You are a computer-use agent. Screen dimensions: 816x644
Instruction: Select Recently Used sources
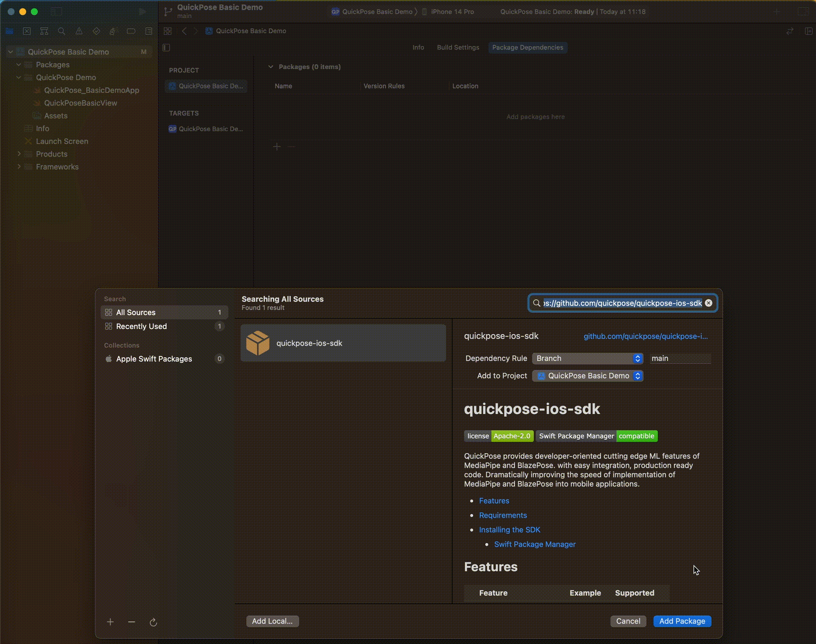[142, 326]
